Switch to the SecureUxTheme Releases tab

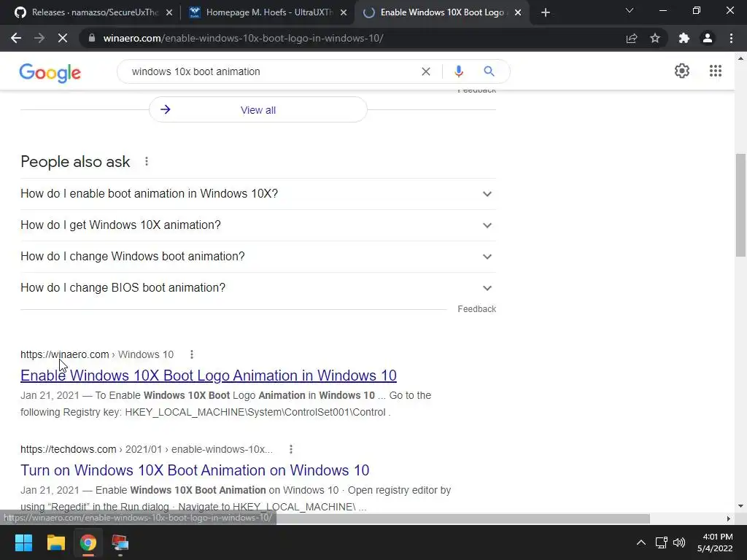click(x=94, y=13)
